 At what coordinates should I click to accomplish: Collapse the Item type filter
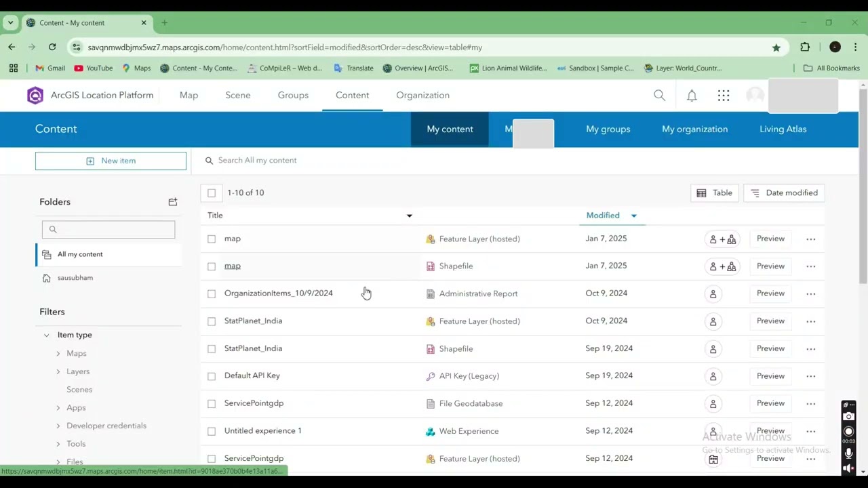tap(46, 335)
